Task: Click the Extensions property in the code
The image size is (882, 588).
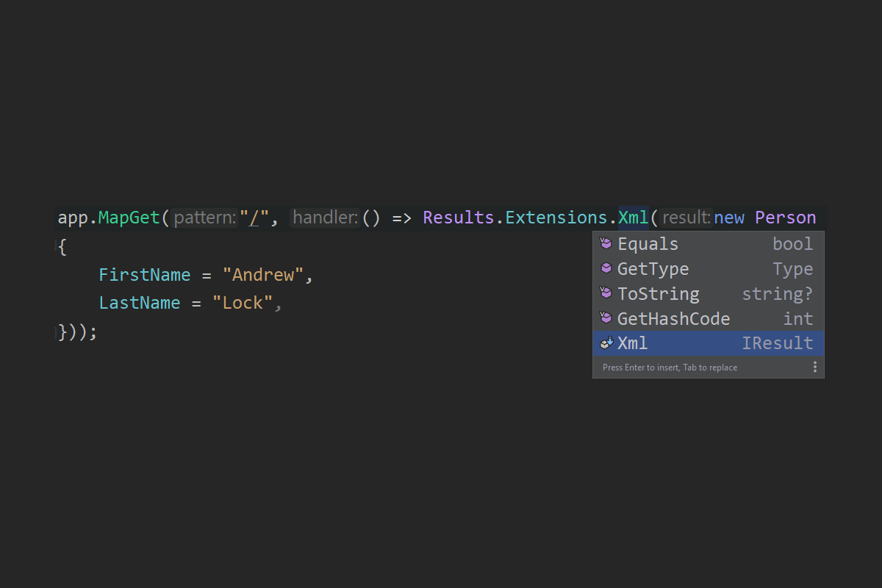Action: (x=556, y=218)
